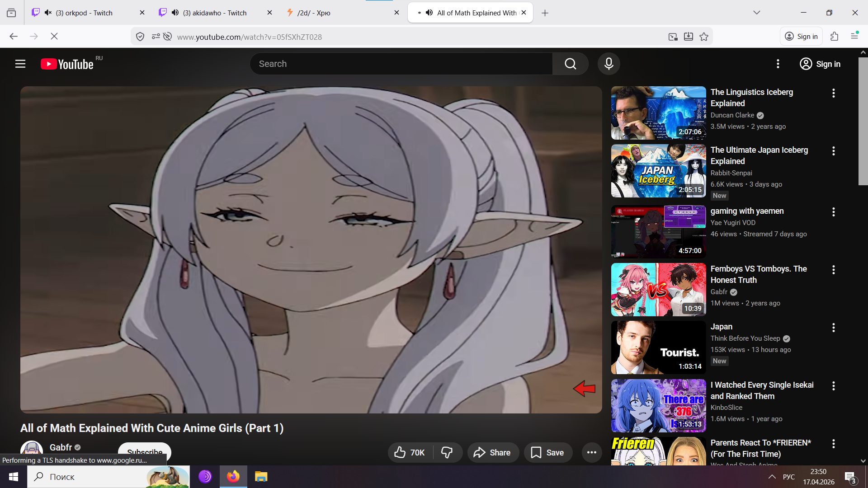The height and width of the screenshot is (488, 868).
Task: Like the video with 70K thumbs up
Action: (410, 452)
